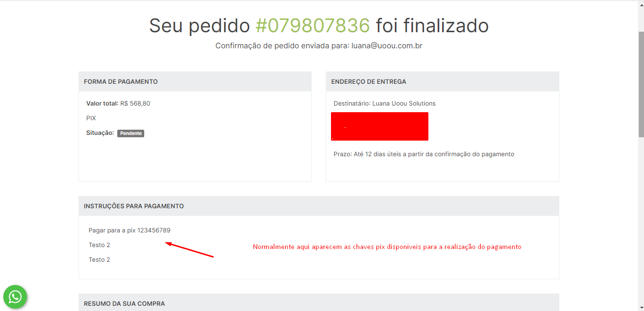Image resolution: width=644 pixels, height=311 pixels.
Task: Click the Pendente status badge
Action: click(131, 133)
